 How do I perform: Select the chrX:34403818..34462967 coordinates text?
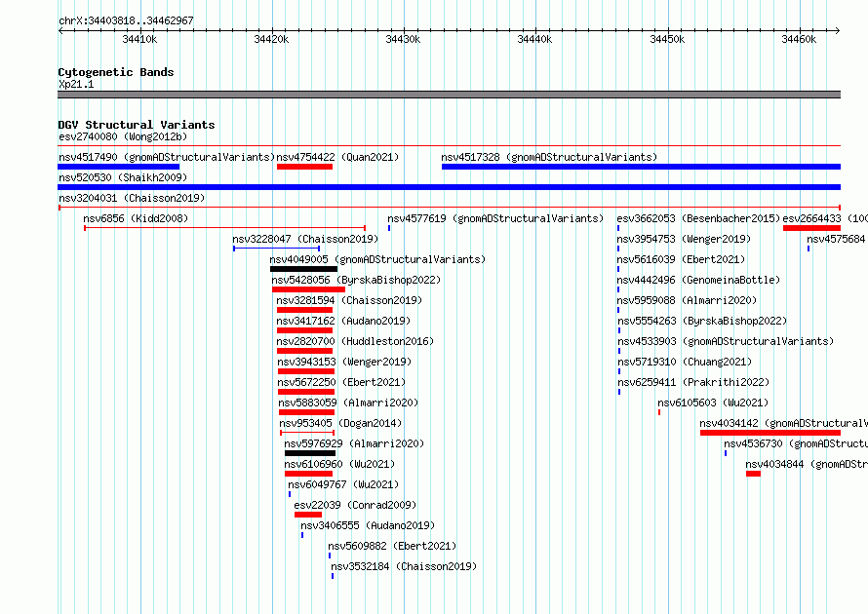126,20
